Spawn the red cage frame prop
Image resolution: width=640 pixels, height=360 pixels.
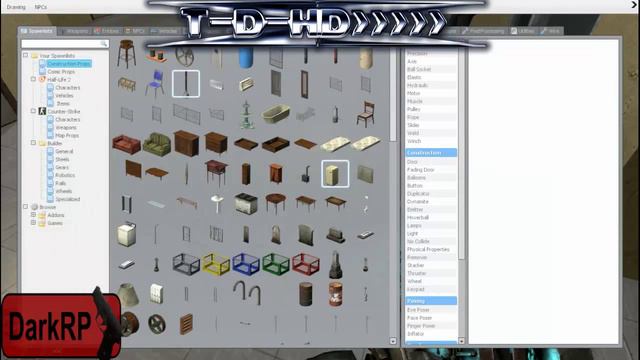(x=306, y=264)
